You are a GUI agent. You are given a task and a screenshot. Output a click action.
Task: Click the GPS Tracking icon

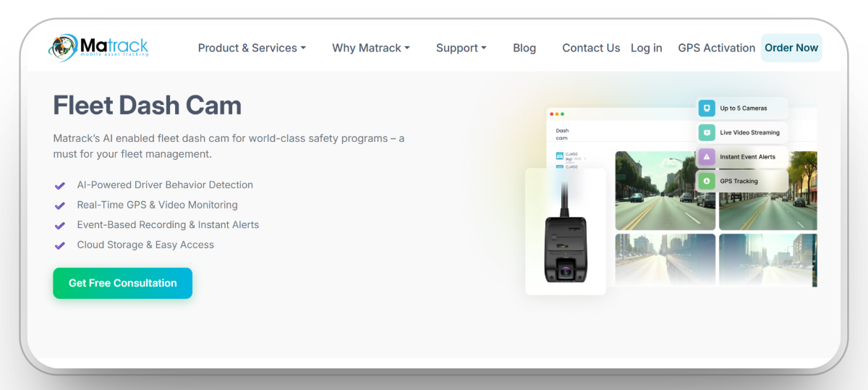pyautogui.click(x=707, y=181)
